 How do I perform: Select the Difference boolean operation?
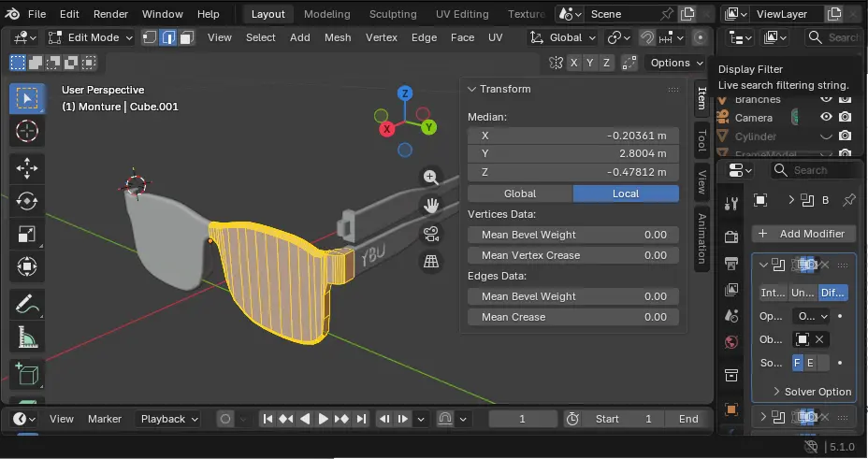click(x=832, y=293)
